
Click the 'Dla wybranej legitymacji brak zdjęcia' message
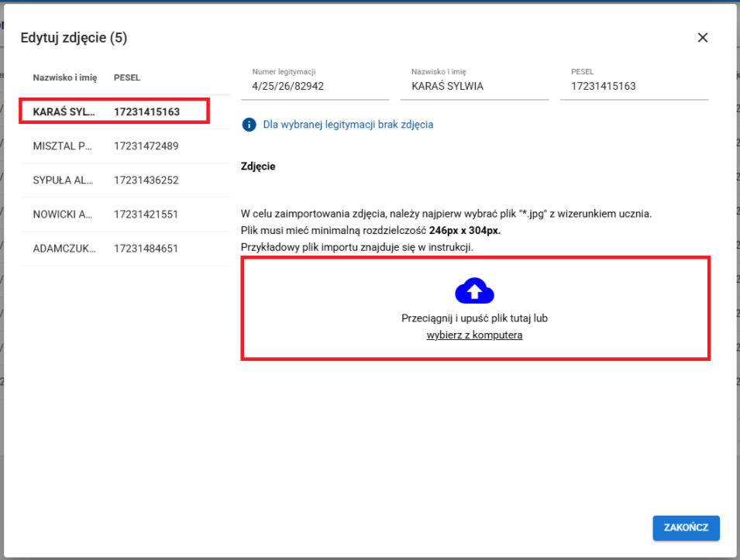click(348, 125)
